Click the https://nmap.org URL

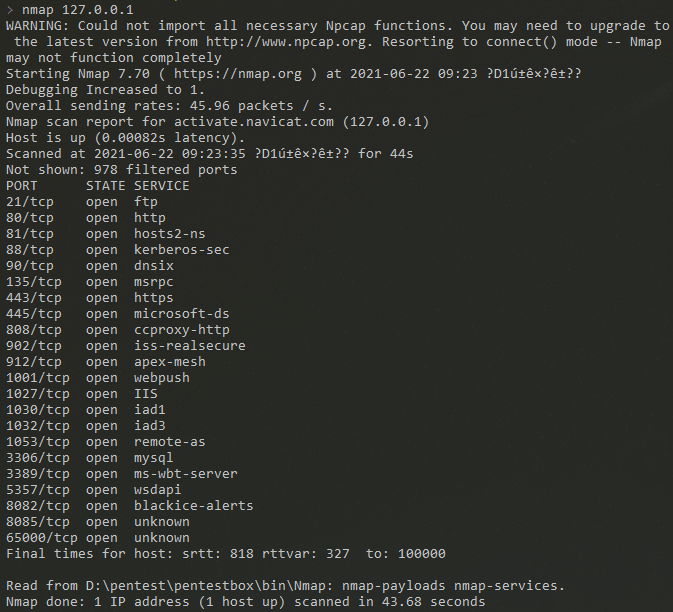(238, 74)
